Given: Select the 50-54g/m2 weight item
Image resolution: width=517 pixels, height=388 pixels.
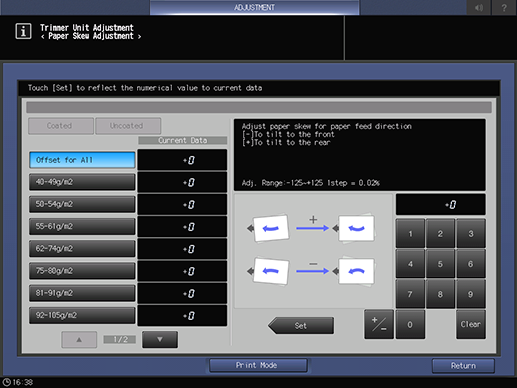Looking at the screenshot, I should [82, 204].
